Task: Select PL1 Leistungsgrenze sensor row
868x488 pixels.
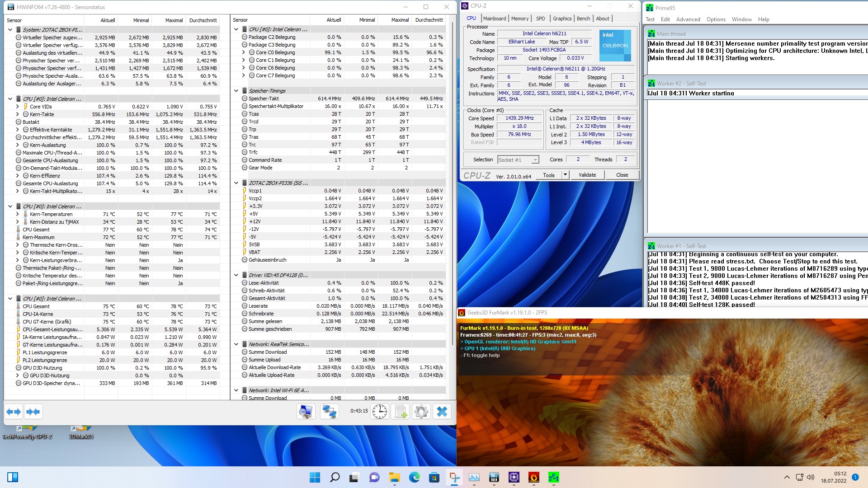Action: 112,352
